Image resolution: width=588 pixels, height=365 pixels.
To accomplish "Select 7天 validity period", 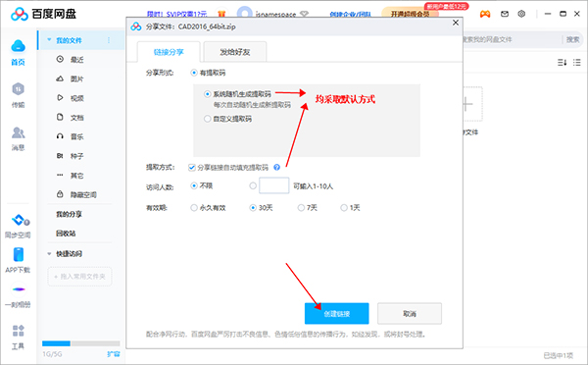I will tap(301, 208).
